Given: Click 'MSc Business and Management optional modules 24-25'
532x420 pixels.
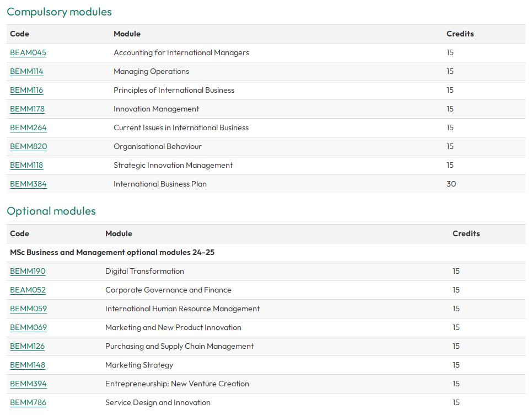Looking at the screenshot, I should point(112,252).
